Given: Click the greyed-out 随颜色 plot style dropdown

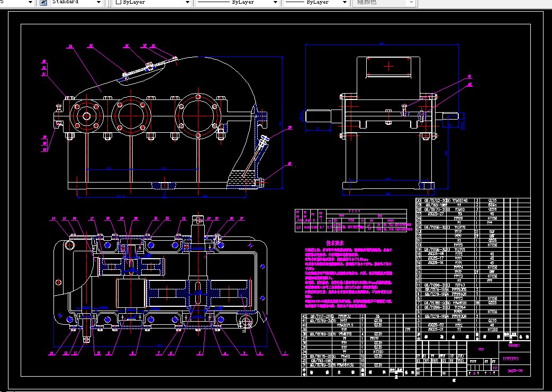Looking at the screenshot, I should tap(385, 3).
